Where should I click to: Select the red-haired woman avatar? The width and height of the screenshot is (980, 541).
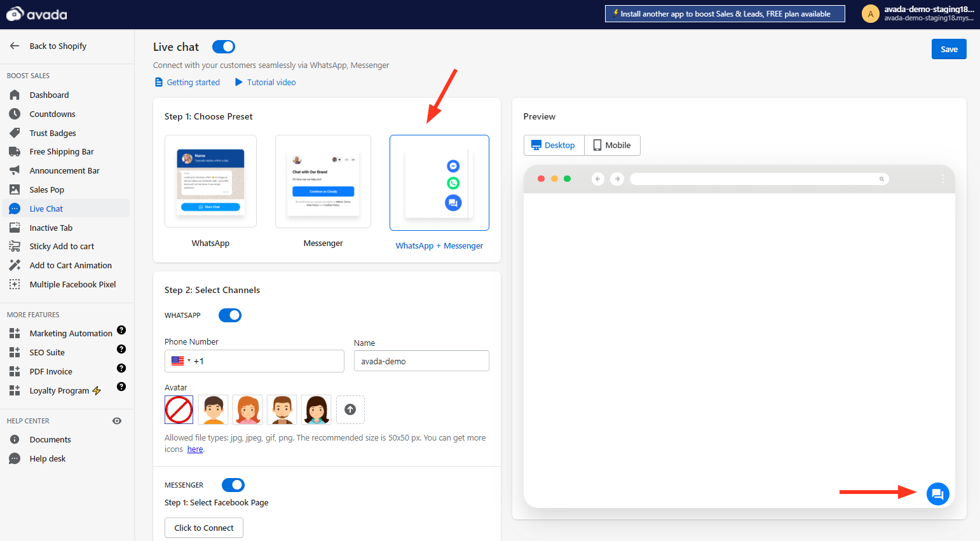coord(247,410)
